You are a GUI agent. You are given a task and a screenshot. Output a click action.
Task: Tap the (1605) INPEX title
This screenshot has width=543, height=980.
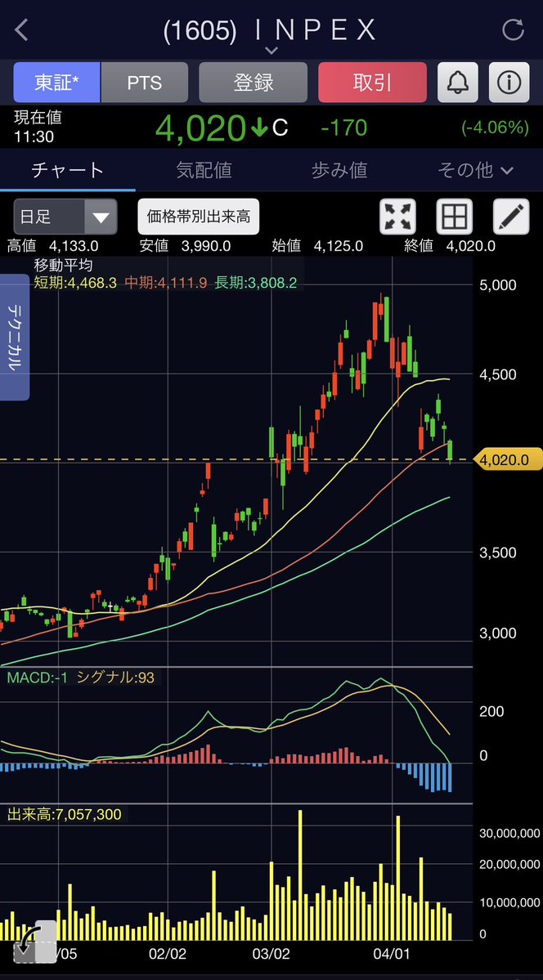pos(270,30)
